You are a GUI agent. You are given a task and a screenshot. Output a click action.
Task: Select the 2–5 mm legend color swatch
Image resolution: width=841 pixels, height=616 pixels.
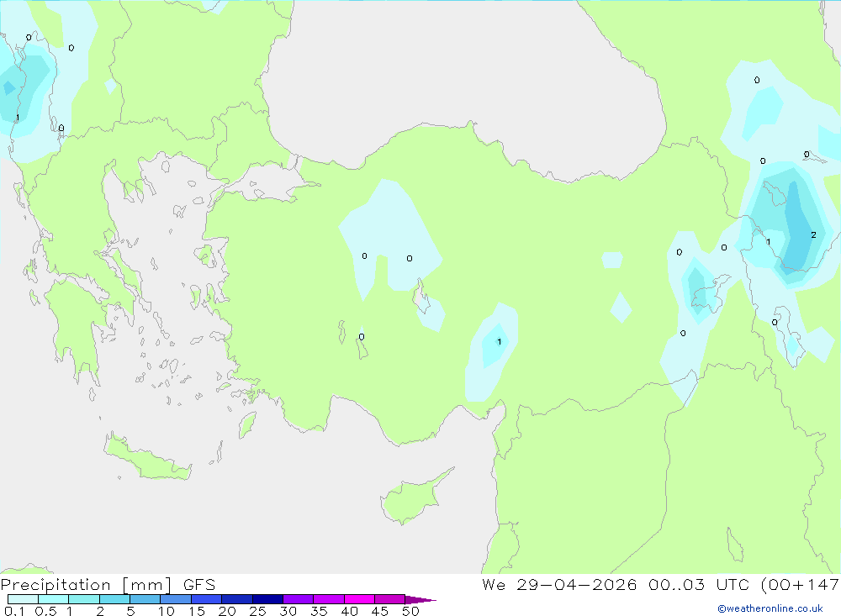point(114,599)
